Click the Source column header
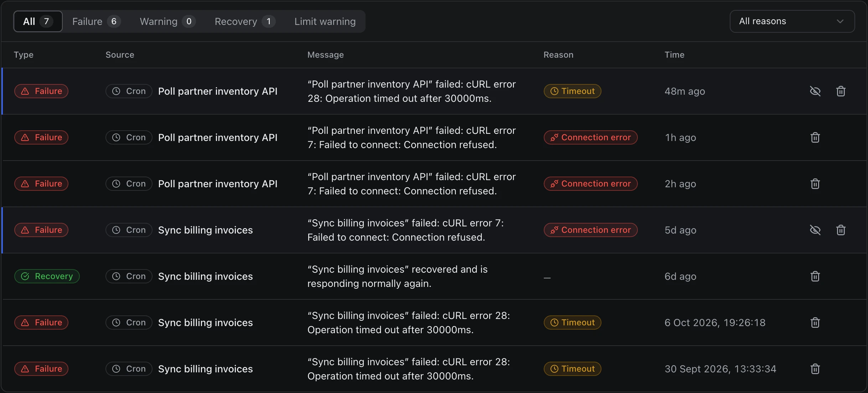Screen dimensions: 868x393 click(x=120, y=55)
